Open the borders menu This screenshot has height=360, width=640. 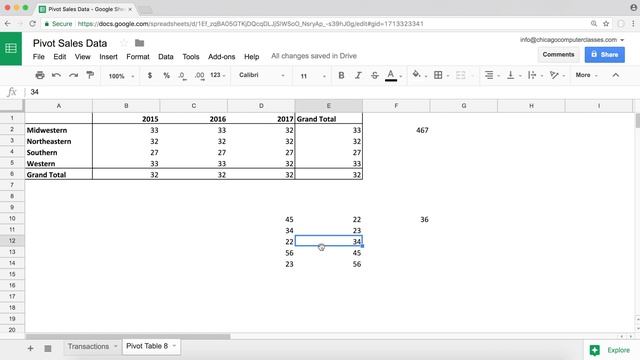click(x=438, y=75)
